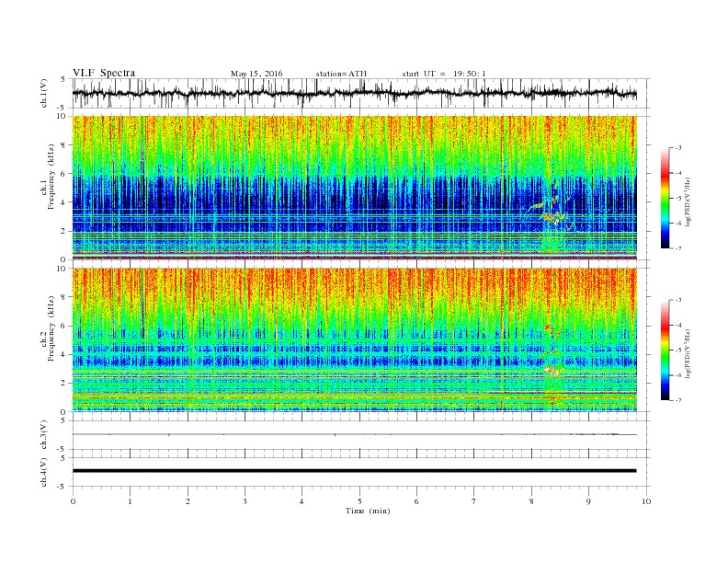
Task: Click the ch.2 spectrogram color bar
Action: pos(665,350)
